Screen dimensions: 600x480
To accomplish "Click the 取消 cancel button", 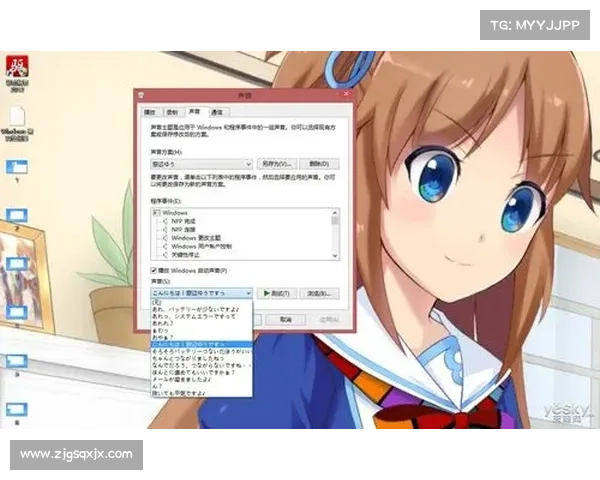I will click(x=286, y=320).
